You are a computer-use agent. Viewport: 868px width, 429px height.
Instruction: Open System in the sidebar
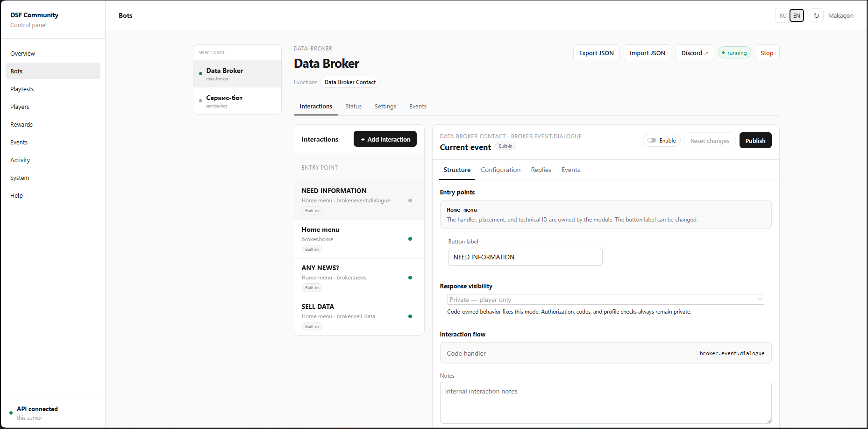53,178
